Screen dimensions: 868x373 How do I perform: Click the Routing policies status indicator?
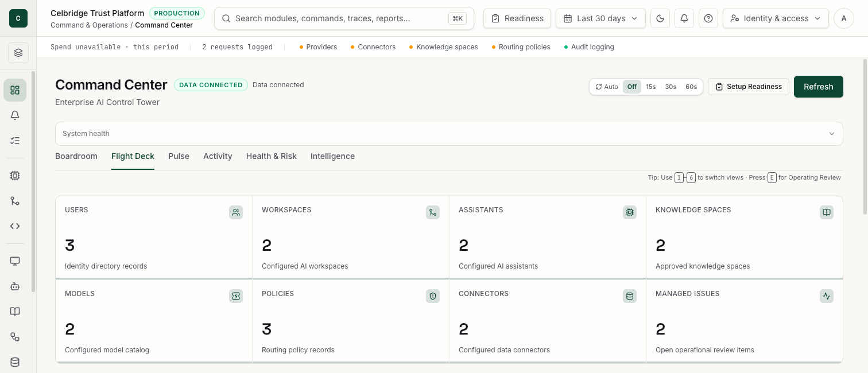(x=521, y=47)
